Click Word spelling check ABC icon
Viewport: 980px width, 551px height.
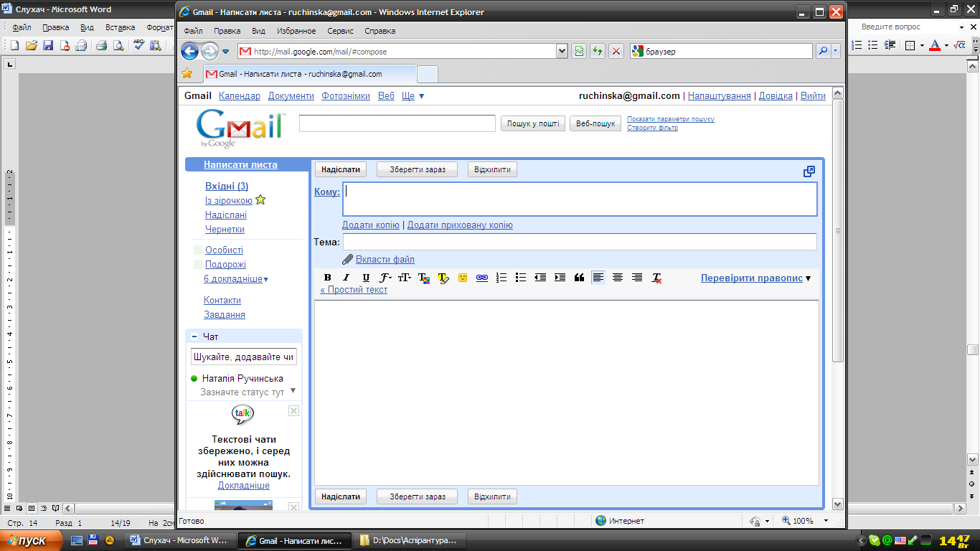pos(138,45)
